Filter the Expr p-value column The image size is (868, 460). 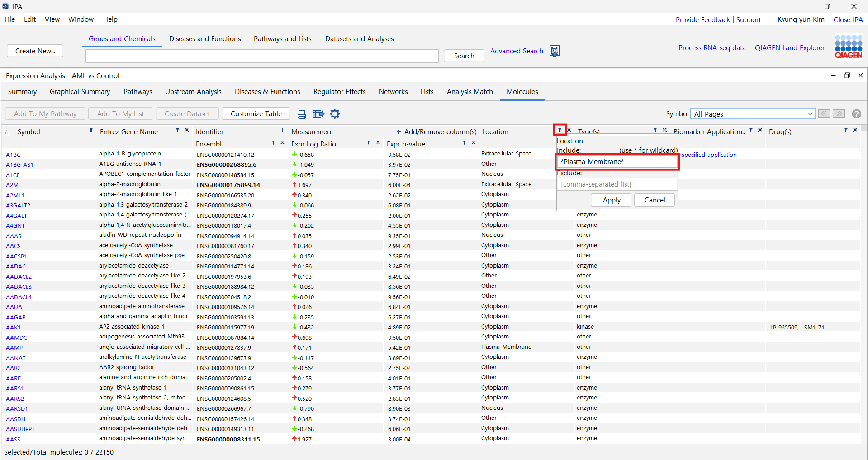pos(464,142)
